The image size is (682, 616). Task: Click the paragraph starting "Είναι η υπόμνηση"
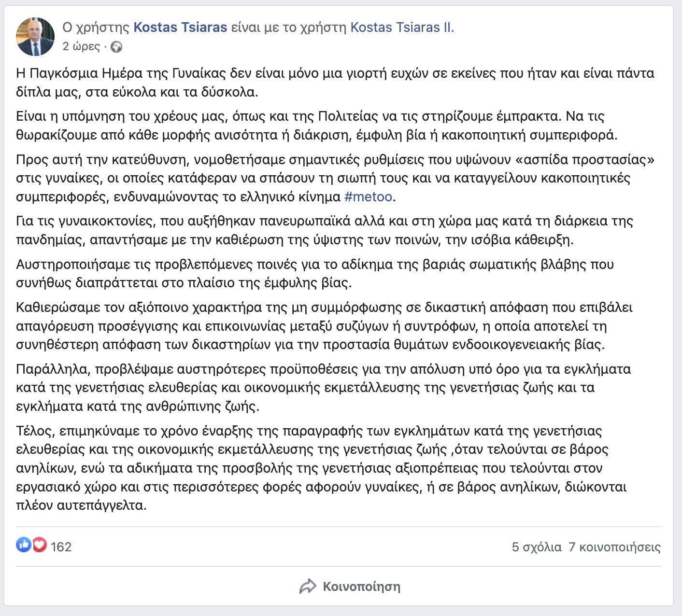pos(316,126)
